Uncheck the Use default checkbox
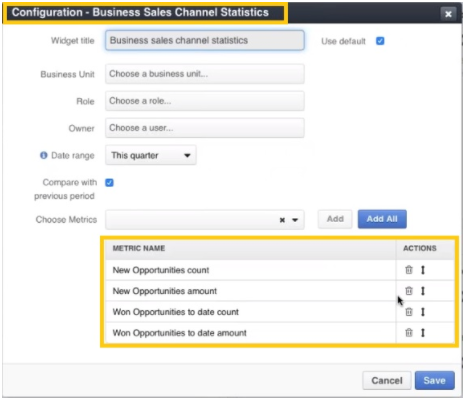465x400 pixels. coord(380,41)
